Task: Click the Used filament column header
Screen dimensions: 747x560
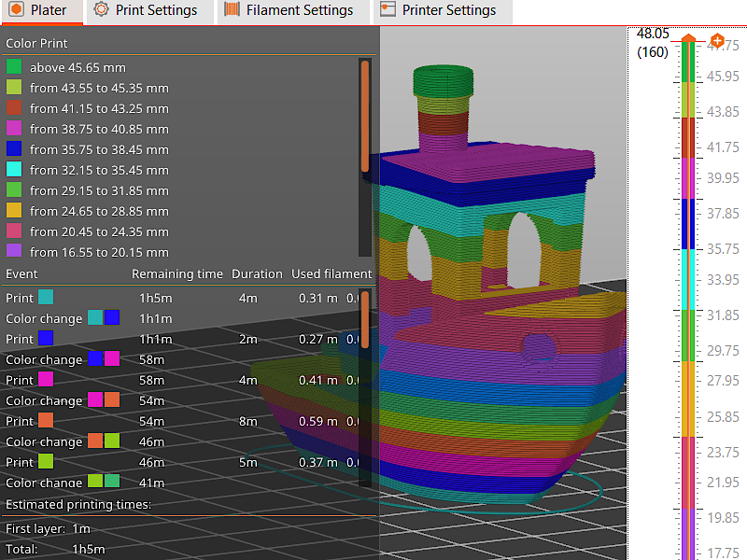Action: point(331,273)
